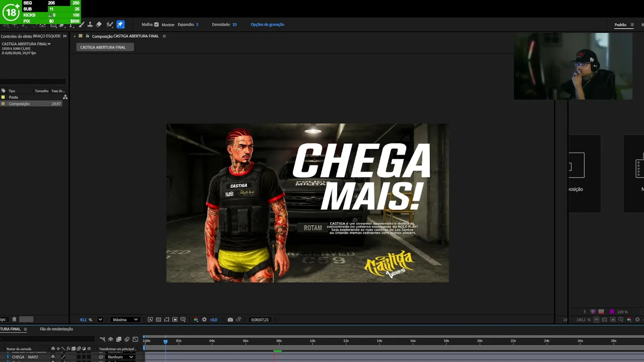This screenshot has height=362, width=644.
Task: Click the webcam overlay thumbnail
Action: pyautogui.click(x=573, y=66)
